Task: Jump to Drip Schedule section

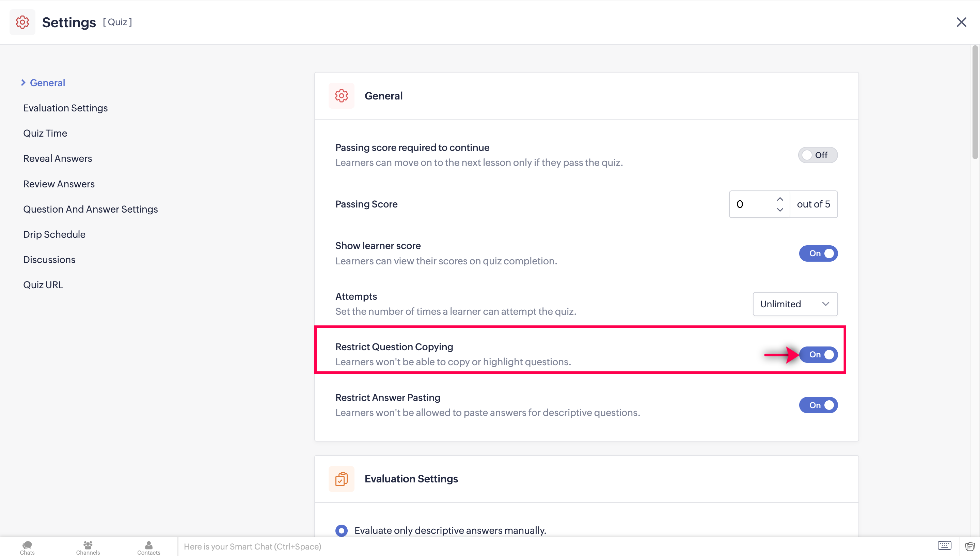Action: (x=54, y=234)
